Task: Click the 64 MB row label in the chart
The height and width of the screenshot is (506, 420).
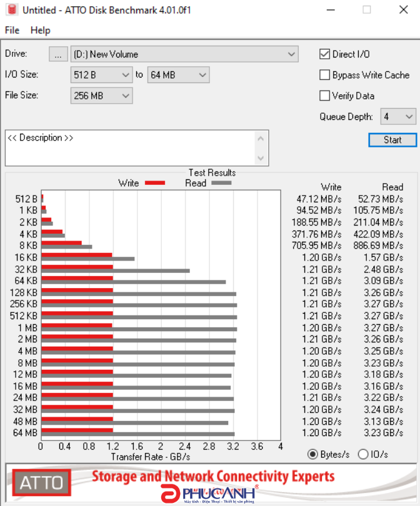Action: point(25,433)
